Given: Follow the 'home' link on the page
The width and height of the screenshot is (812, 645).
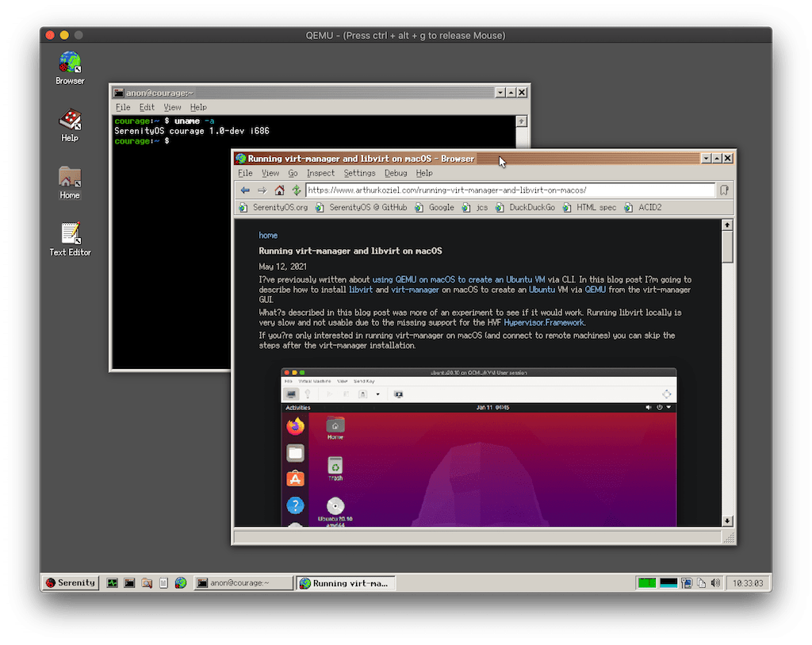Looking at the screenshot, I should 268,235.
